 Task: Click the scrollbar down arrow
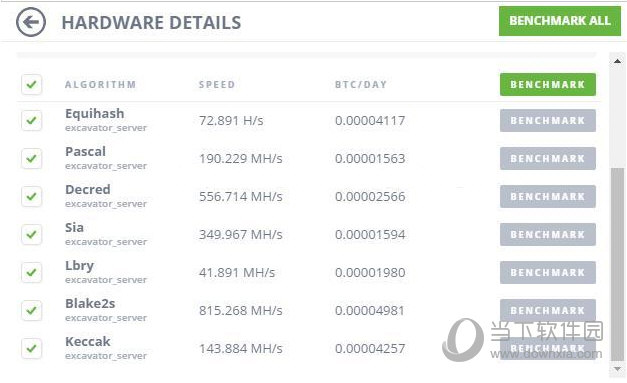pyautogui.click(x=617, y=369)
